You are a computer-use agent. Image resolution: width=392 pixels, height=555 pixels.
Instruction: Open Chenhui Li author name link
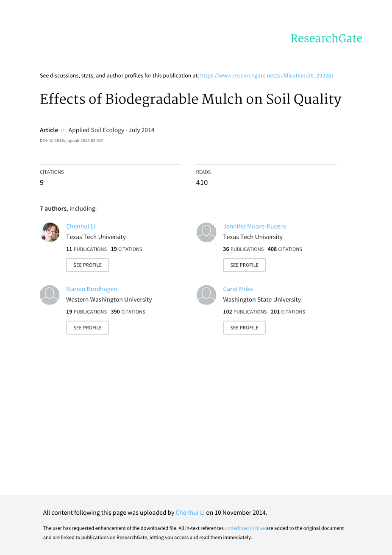81,226
